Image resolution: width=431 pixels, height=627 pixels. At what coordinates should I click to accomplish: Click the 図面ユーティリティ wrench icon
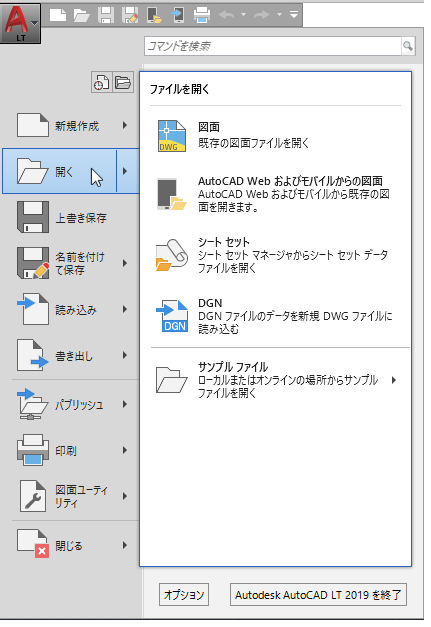coord(33,496)
